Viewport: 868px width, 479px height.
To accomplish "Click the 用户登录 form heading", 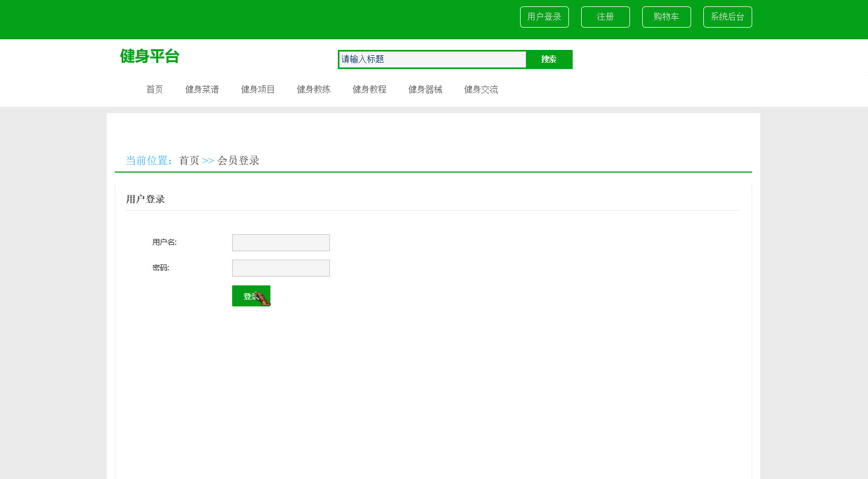I will tap(146, 199).
